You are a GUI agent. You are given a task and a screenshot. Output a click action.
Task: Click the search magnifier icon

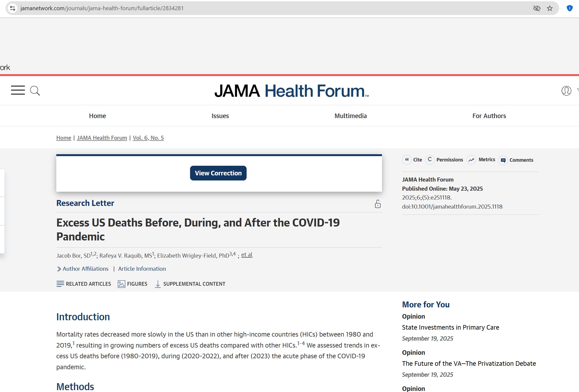pos(35,91)
